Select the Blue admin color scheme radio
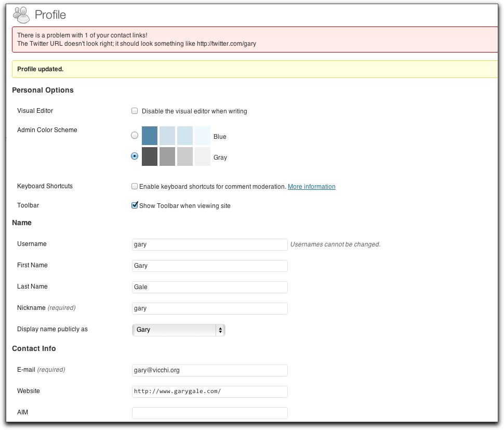 [x=135, y=135]
